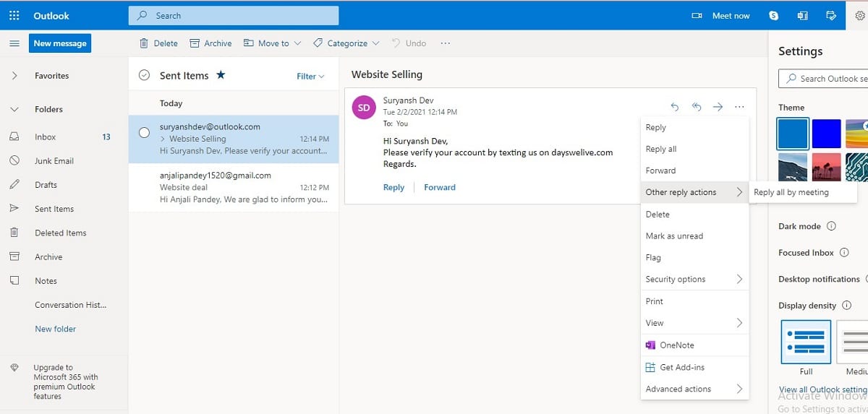Screen dimensions: 868x414
Task: Open the settings gear icon
Action: (x=860, y=15)
